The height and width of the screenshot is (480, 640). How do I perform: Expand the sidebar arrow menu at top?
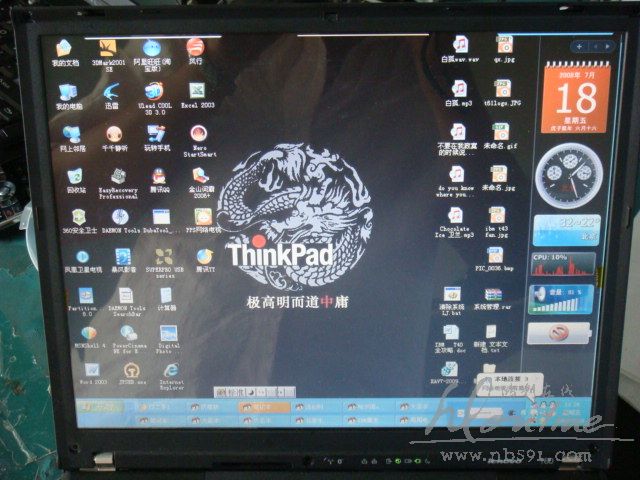pyautogui.click(x=605, y=46)
